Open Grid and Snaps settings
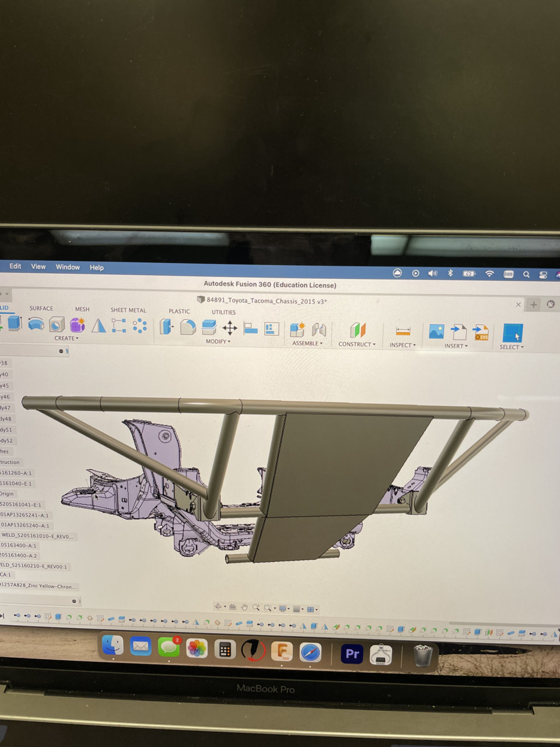 [297, 609]
